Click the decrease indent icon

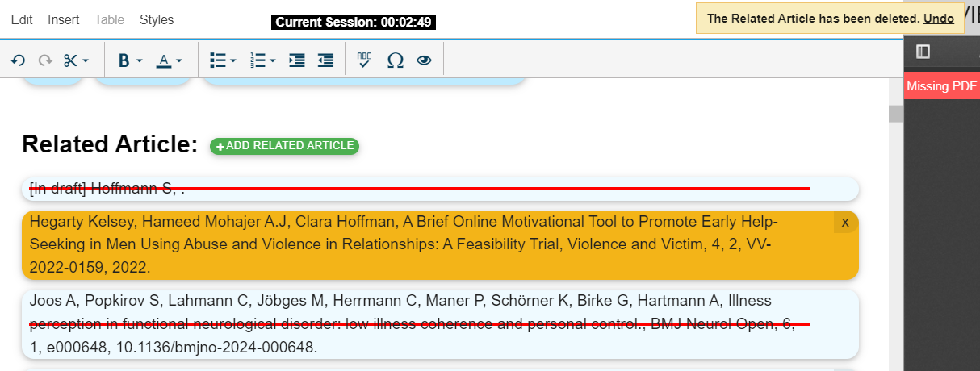(x=325, y=60)
